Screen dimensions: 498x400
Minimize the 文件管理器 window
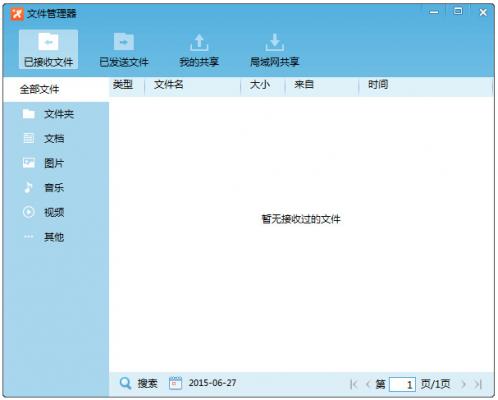(x=434, y=12)
